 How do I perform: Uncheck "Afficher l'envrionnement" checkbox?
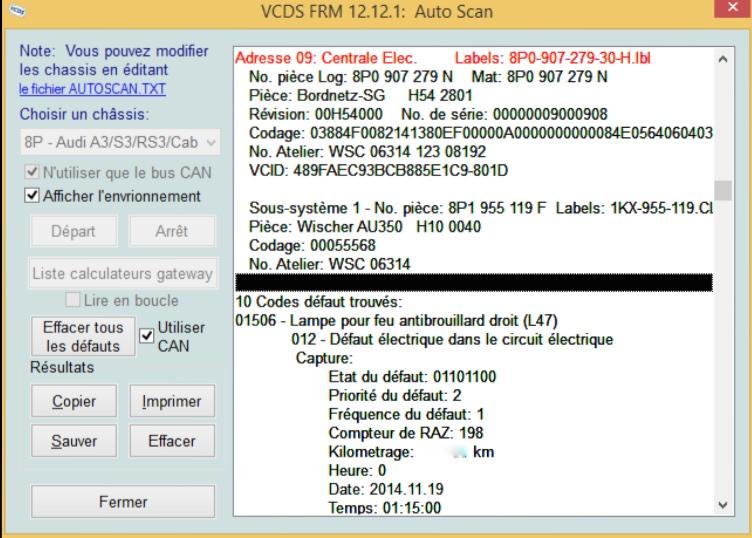[32, 196]
